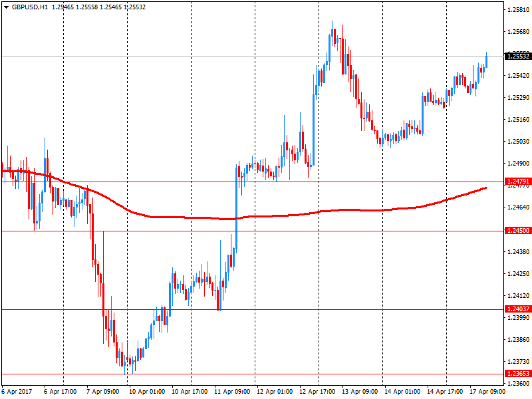Click the 10 Apr 01:00 time axis label
Screen dimensions: 532x399
tap(147, 392)
